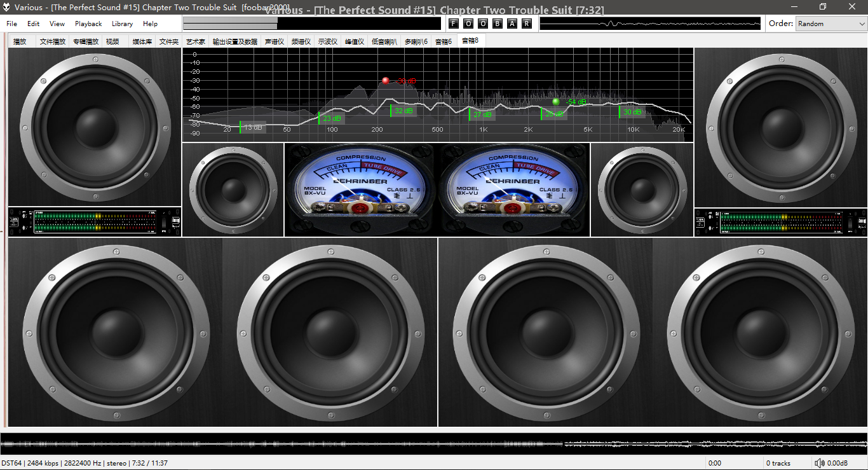Screen dimensions: 868x470
Task: Switch to the 示波仪 tab
Action: coord(328,41)
